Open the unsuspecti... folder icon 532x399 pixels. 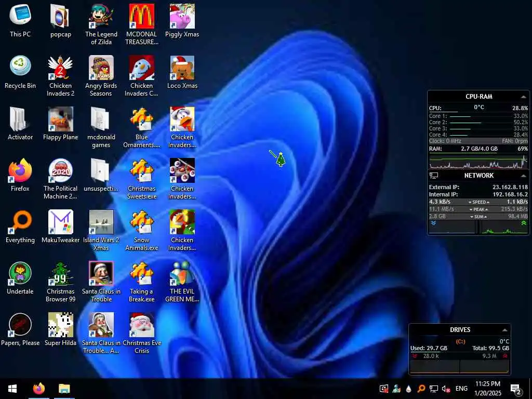(101, 175)
